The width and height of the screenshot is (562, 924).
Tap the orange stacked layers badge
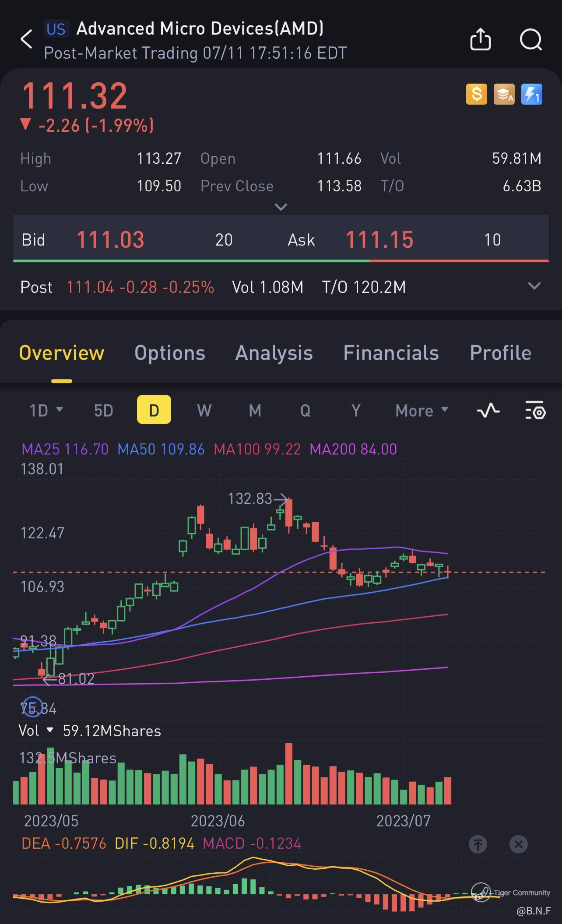tap(504, 94)
